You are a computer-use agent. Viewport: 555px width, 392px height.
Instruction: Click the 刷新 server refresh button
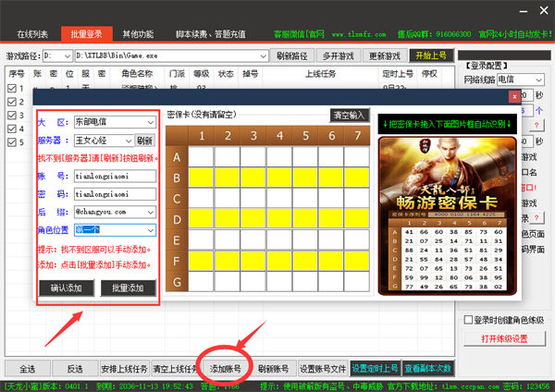pos(145,141)
